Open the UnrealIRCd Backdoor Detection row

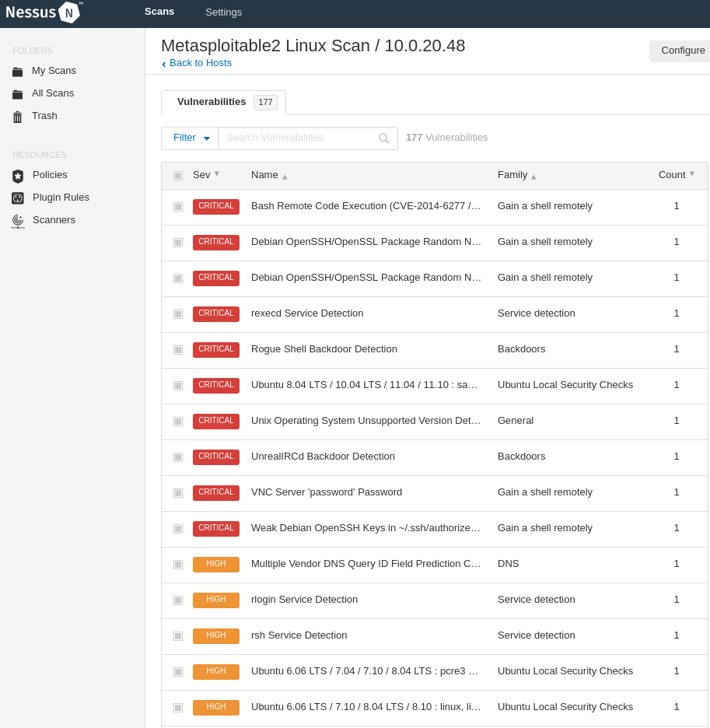click(435, 457)
